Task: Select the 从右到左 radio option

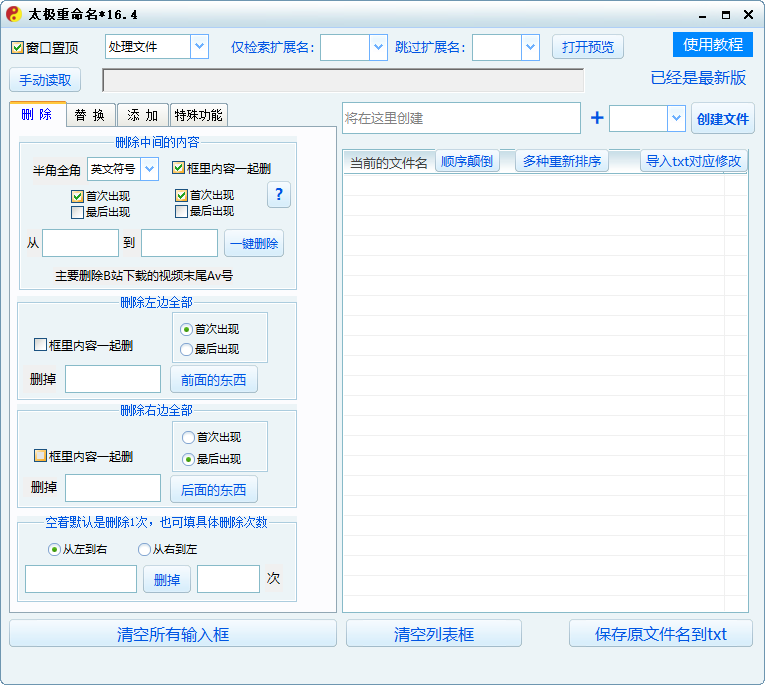Action: point(145,549)
